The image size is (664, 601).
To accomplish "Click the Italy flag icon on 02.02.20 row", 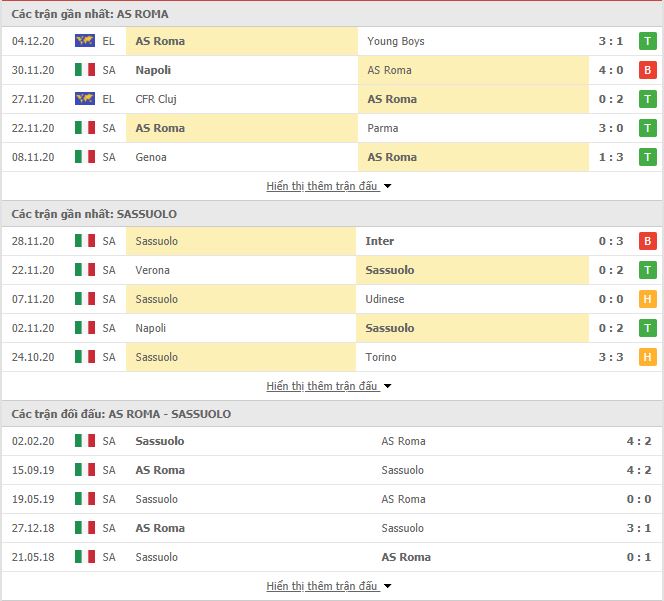I will (85, 441).
